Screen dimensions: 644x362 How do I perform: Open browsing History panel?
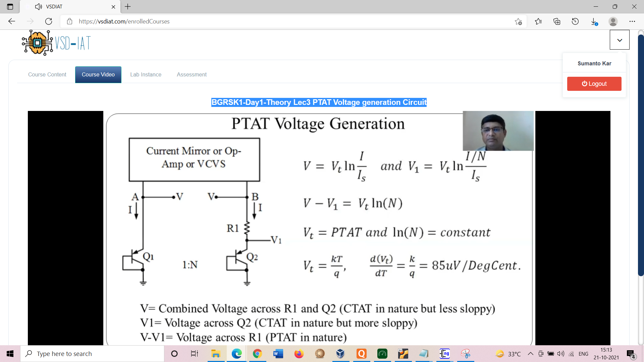(x=575, y=21)
